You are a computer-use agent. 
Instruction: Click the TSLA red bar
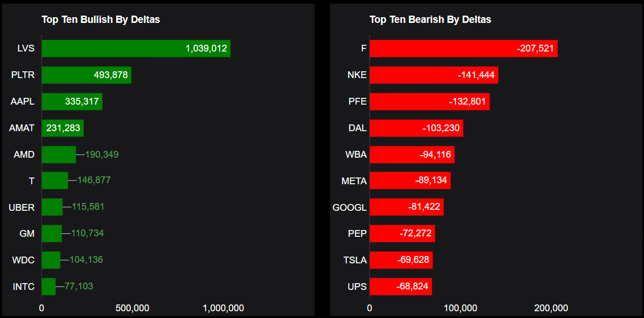[401, 260]
